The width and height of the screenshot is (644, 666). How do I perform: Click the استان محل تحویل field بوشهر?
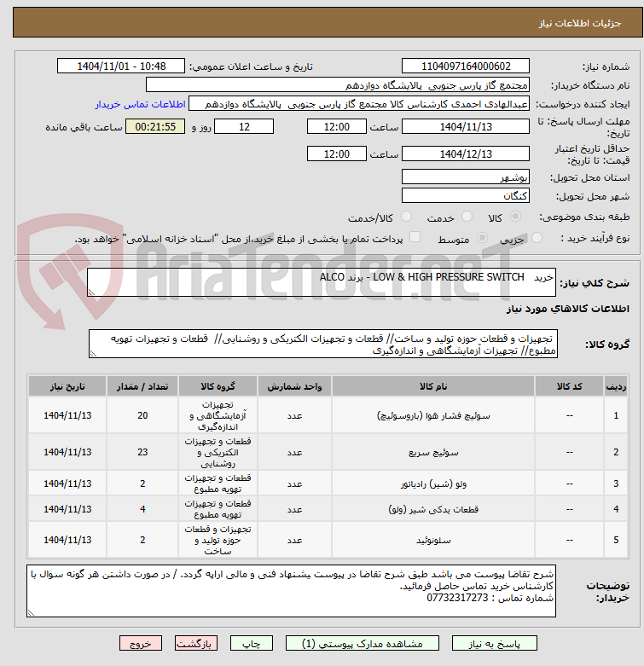click(x=466, y=177)
